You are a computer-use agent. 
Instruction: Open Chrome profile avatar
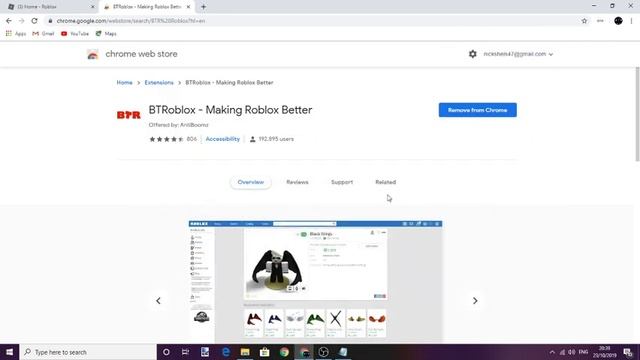618,21
